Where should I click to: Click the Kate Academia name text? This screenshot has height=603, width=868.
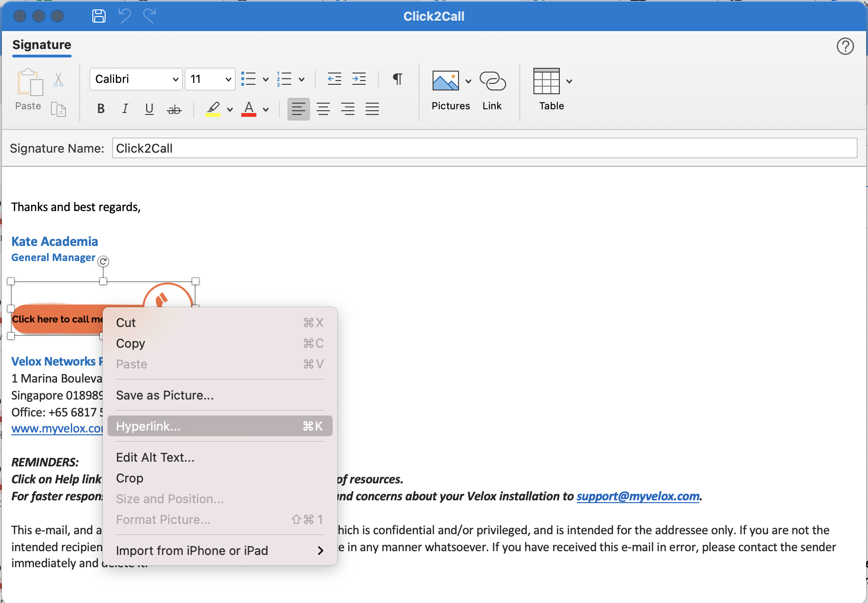(55, 242)
